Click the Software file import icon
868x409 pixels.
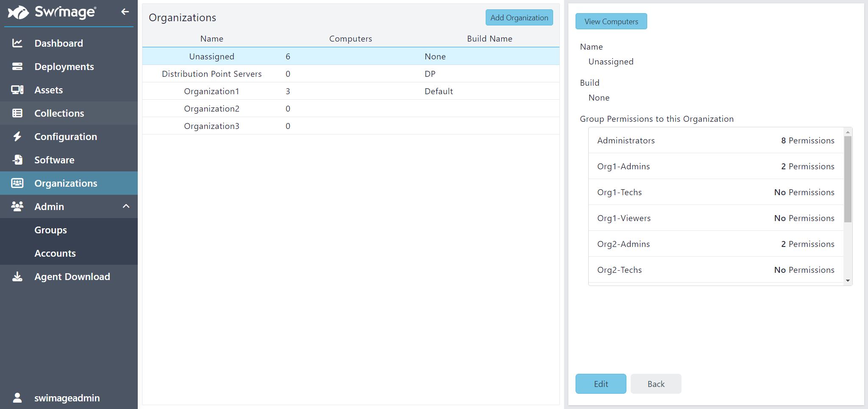coord(17,160)
